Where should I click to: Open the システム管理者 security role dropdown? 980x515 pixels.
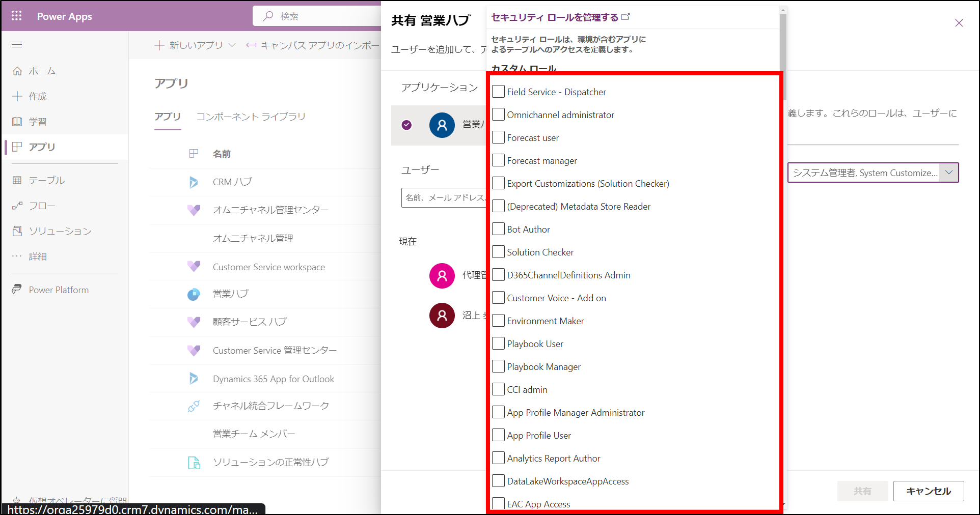[873, 173]
